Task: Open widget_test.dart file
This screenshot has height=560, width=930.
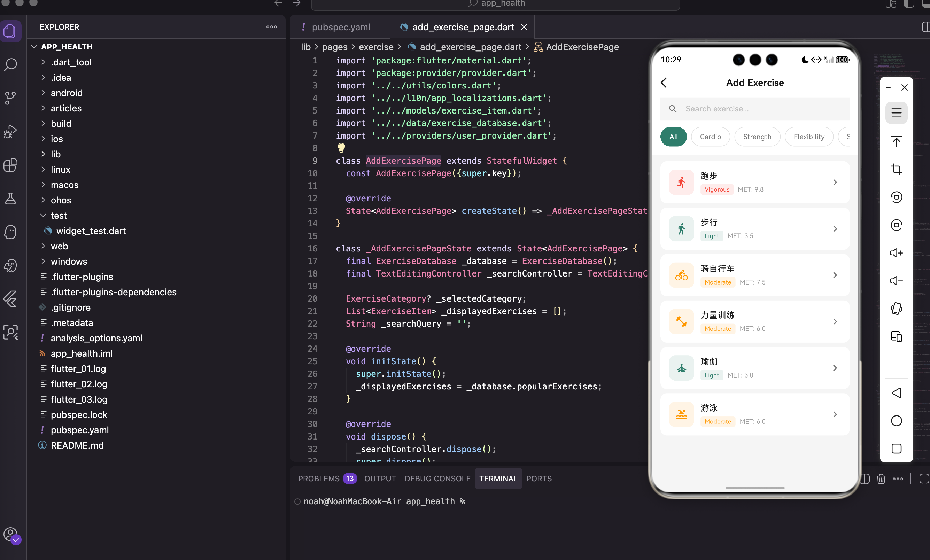Action: (x=91, y=231)
